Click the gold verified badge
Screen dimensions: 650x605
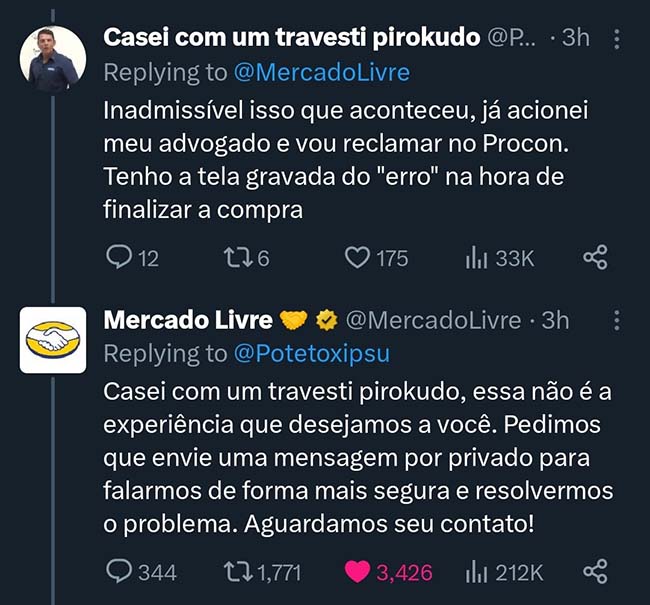326,320
